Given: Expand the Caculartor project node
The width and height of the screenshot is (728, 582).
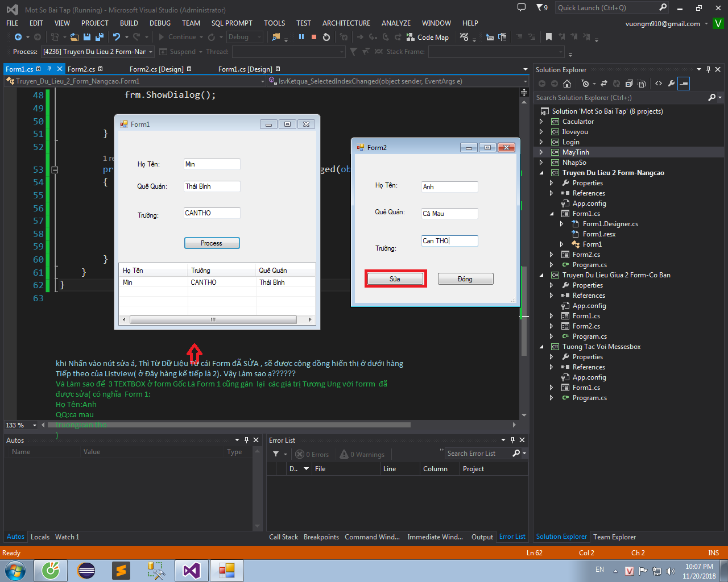Looking at the screenshot, I should click(x=541, y=122).
